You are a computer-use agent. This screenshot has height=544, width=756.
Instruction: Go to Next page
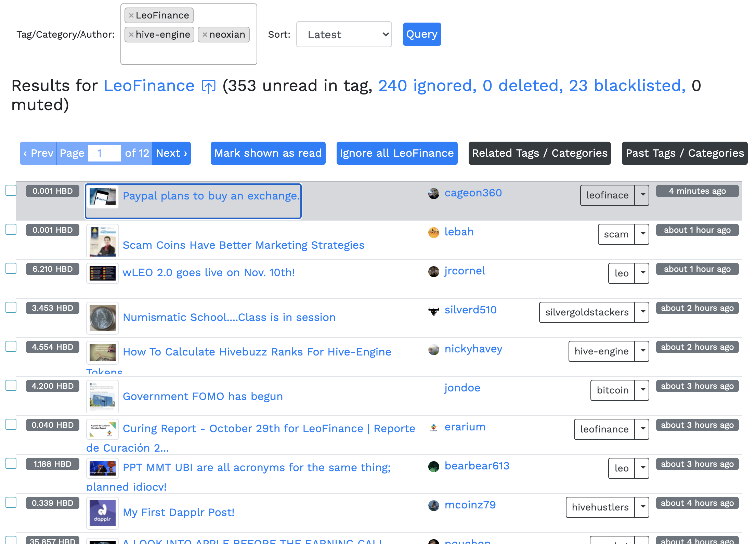[x=171, y=153]
